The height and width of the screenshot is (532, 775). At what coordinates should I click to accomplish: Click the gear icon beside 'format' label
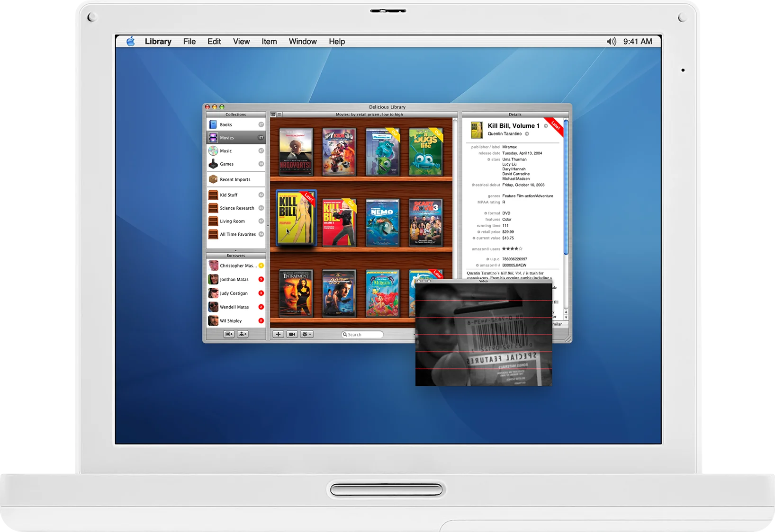pyautogui.click(x=486, y=213)
